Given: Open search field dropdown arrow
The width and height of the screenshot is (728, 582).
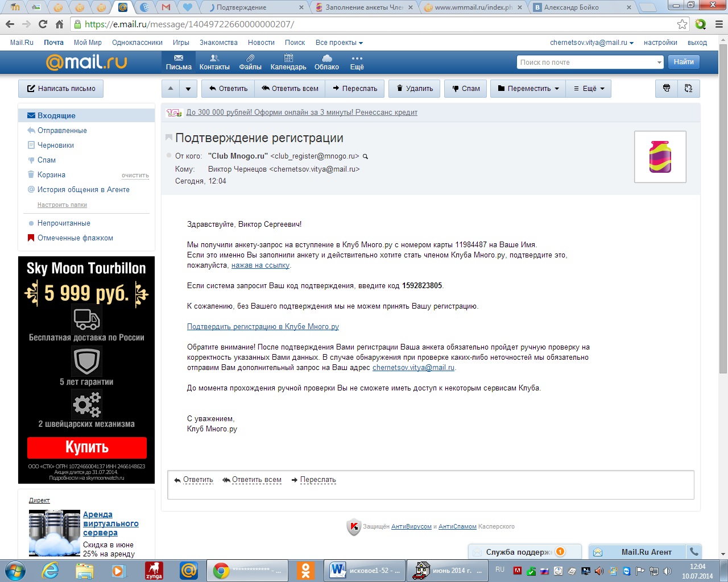Looking at the screenshot, I should [659, 63].
